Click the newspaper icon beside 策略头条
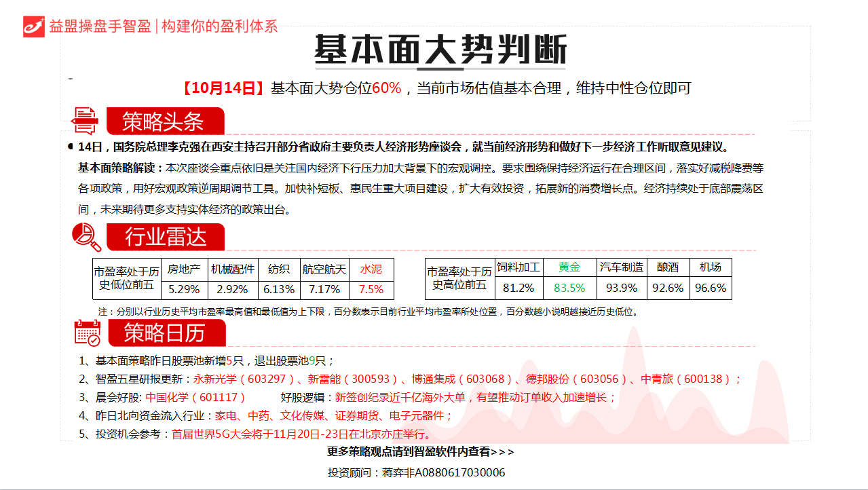Viewport: 868px width, 490px height. click(x=85, y=121)
